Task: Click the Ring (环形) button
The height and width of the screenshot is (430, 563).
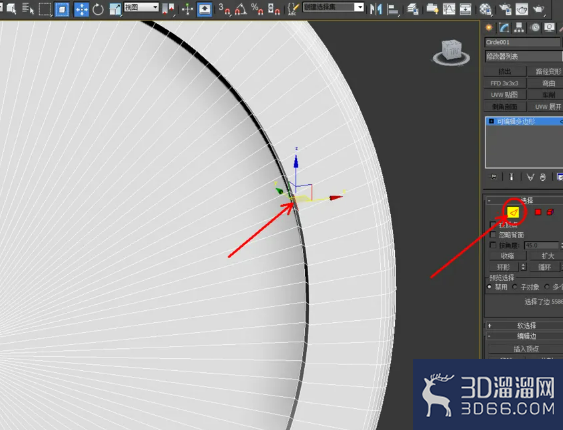Action: pyautogui.click(x=503, y=267)
